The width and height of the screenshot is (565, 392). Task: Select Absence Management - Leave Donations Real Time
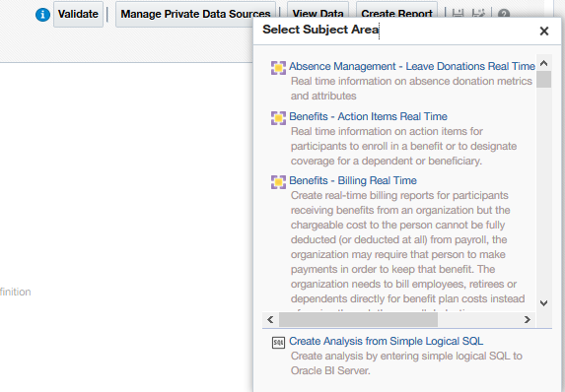412,66
